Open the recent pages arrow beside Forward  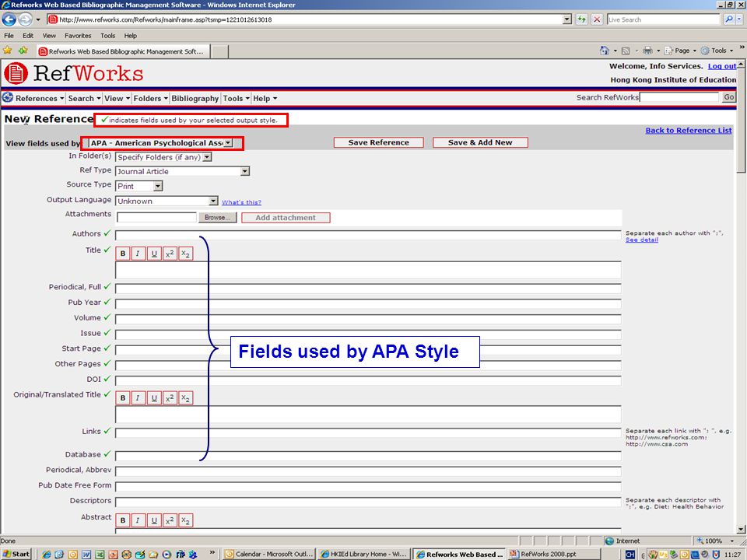pyautogui.click(x=38, y=19)
